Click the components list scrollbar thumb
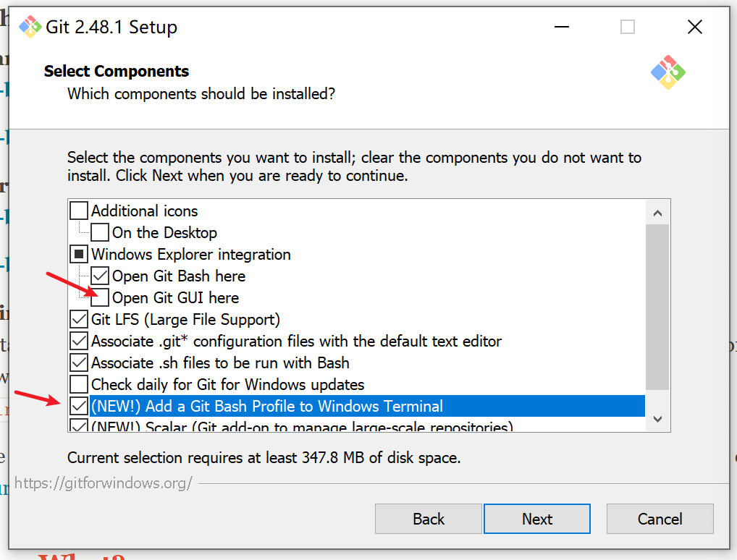737x560 pixels. pos(657,307)
